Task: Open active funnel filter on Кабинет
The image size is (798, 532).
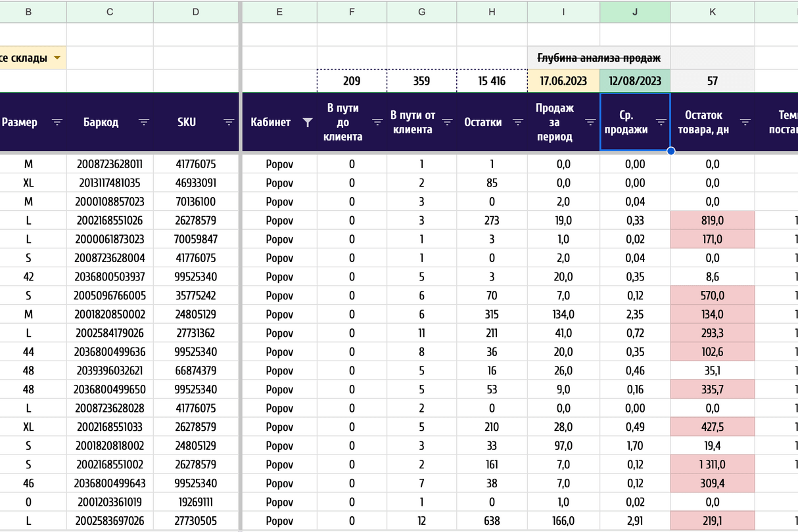Action: (307, 122)
